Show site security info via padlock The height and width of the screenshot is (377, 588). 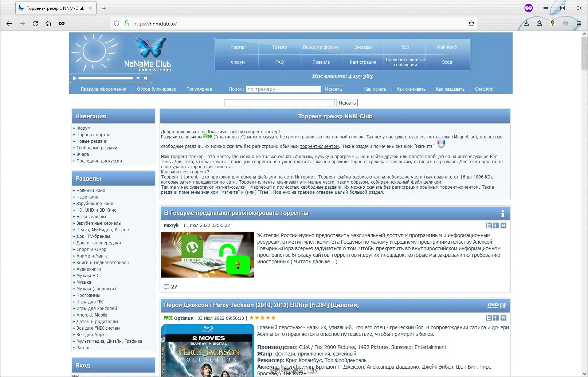127,24
